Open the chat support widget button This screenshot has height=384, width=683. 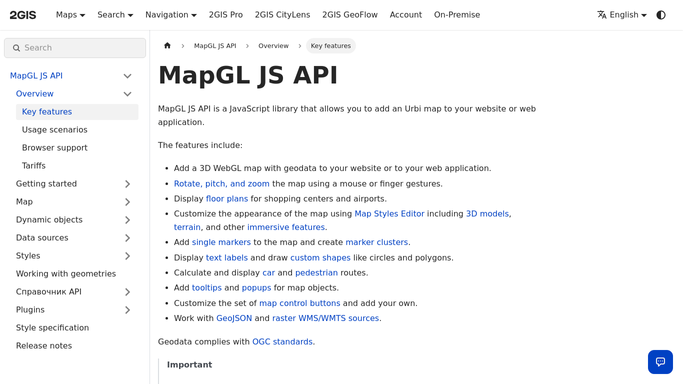coord(660,362)
